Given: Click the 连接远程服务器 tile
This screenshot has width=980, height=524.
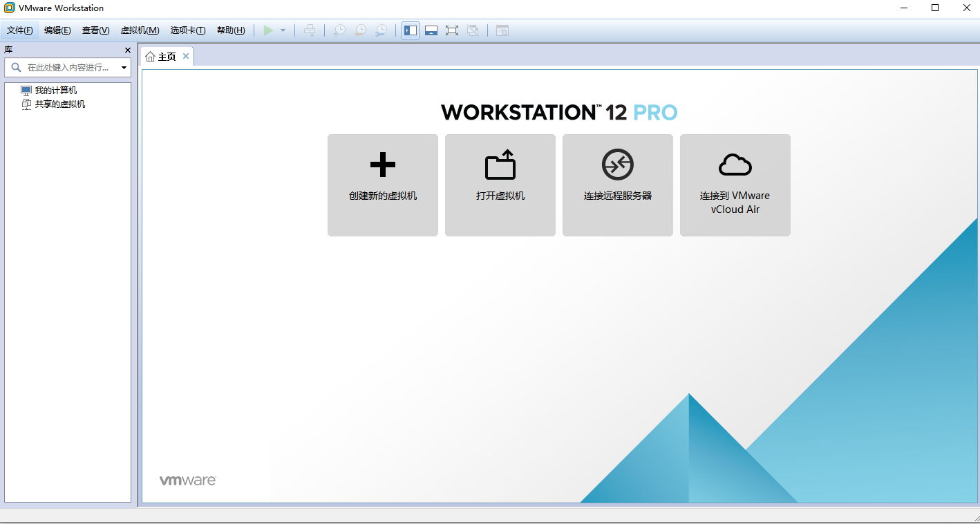Looking at the screenshot, I should (618, 185).
